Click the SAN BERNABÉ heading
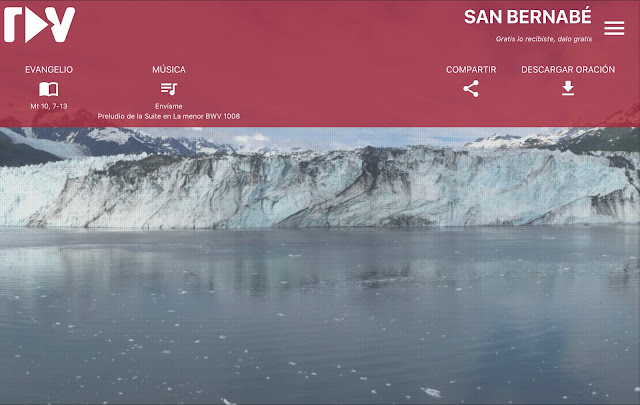The height and width of the screenshot is (405, 640). pyautogui.click(x=527, y=17)
